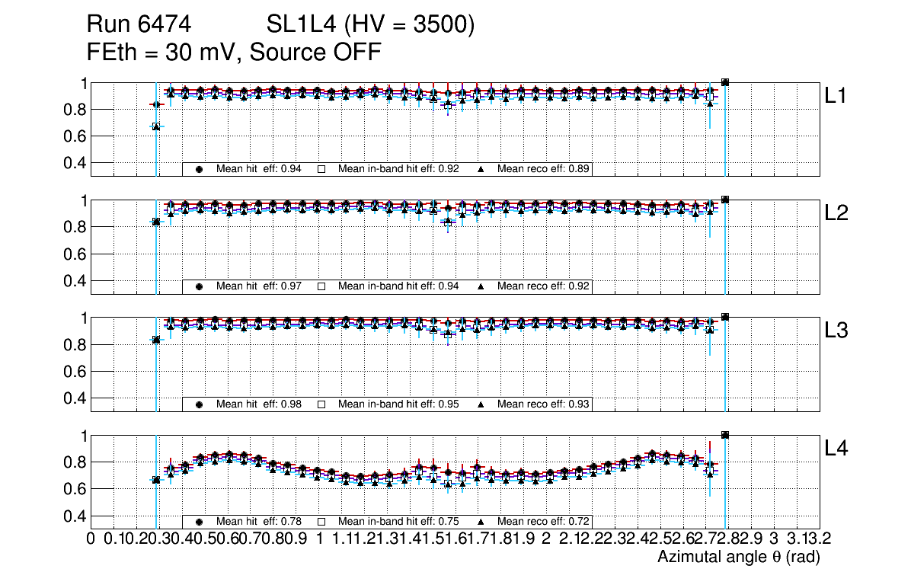Click the open square legend marker in L4 panel
This screenshot has width=911, height=588.
(321, 522)
